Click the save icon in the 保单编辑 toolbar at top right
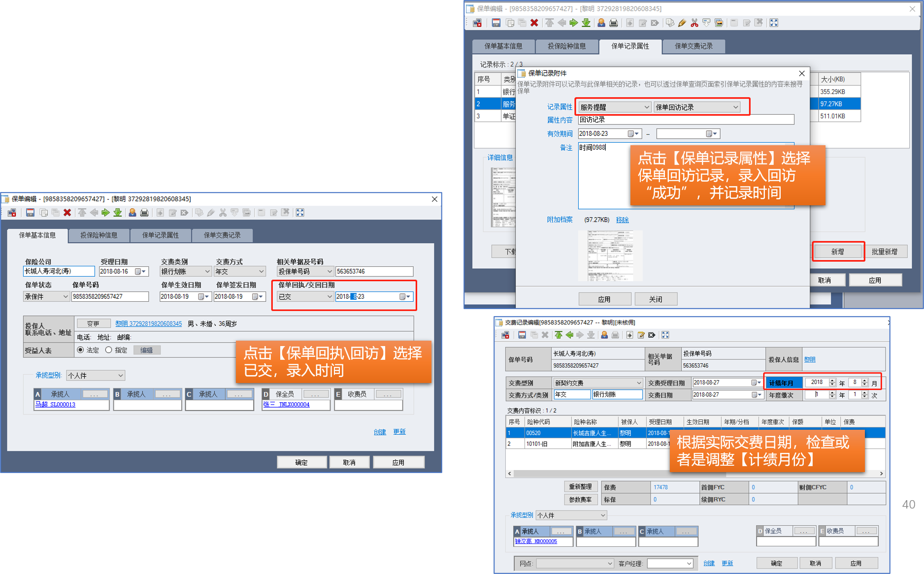 coord(496,23)
